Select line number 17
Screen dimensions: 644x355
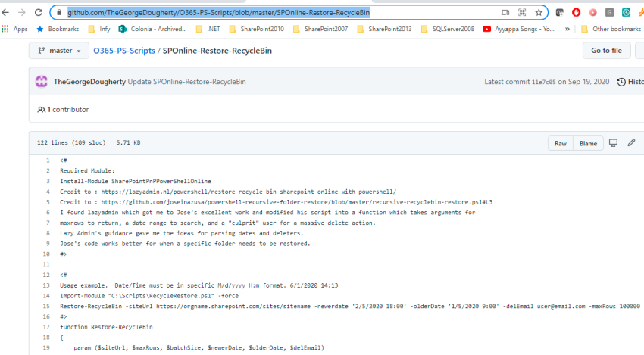(46, 327)
